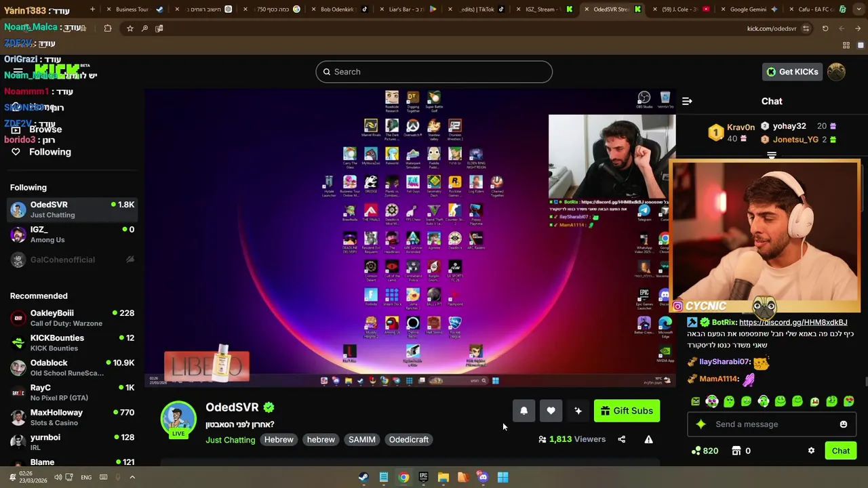View the 820 channel points balance

[x=705, y=451]
